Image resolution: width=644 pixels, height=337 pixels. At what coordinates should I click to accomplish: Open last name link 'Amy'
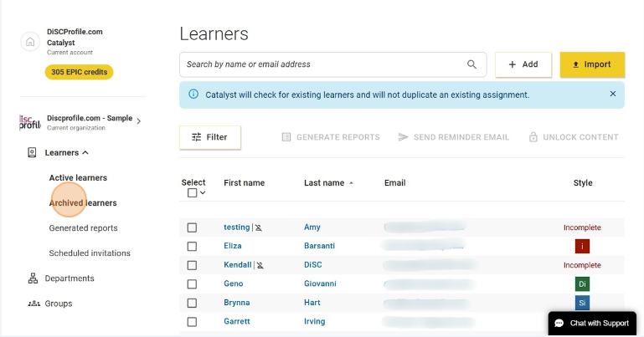pos(312,227)
